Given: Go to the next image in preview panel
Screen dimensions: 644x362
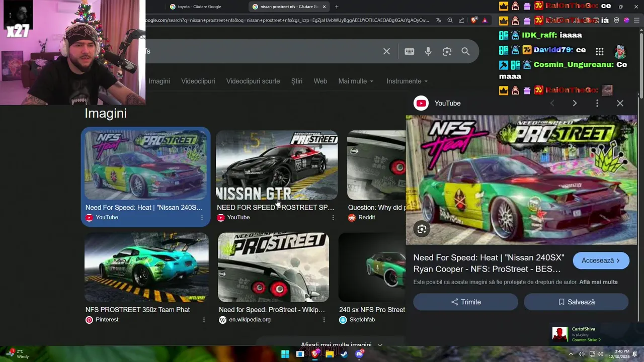Looking at the screenshot, I should (x=575, y=103).
